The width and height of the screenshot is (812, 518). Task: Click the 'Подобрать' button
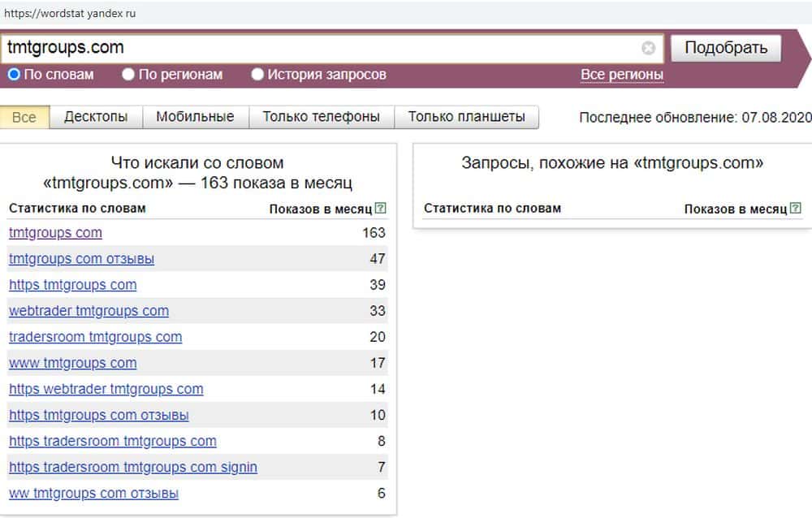(x=726, y=48)
